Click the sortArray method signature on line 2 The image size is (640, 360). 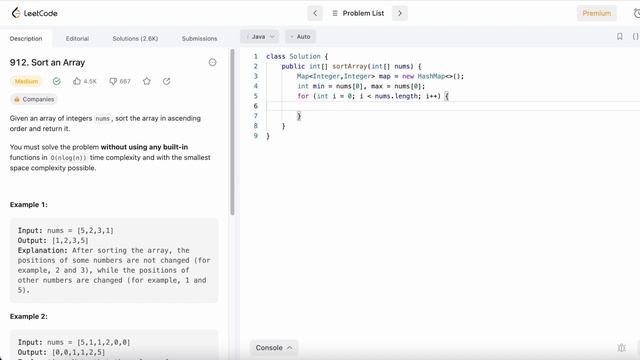click(x=351, y=66)
